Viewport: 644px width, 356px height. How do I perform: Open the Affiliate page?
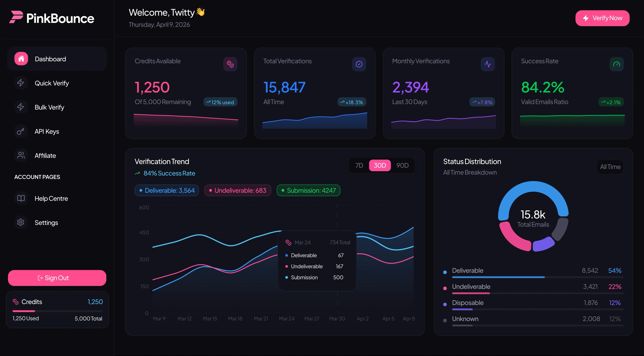57,155
